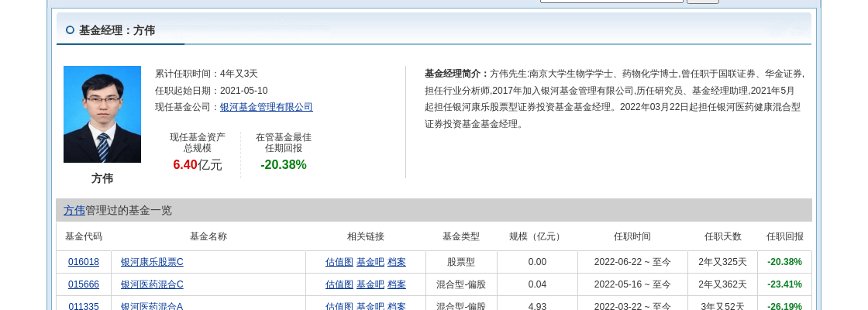Click the 任职回报 column header
Viewport: 868px width, 310px height.
(x=785, y=236)
